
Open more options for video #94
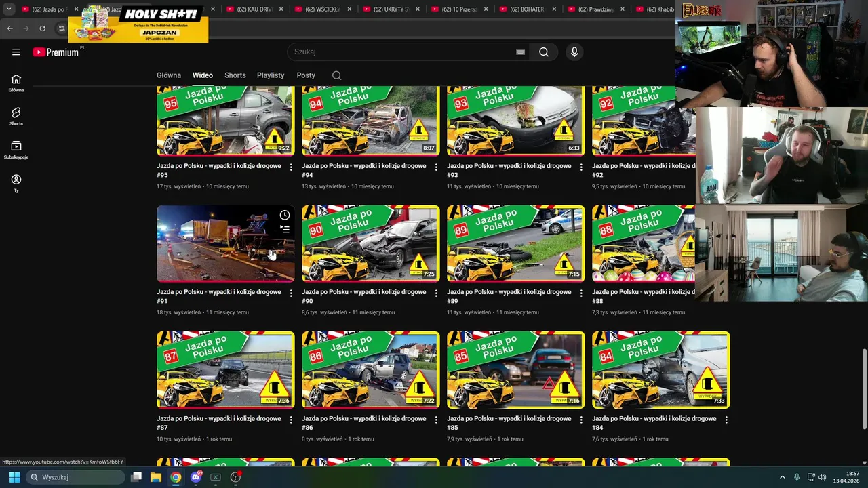[436, 167]
